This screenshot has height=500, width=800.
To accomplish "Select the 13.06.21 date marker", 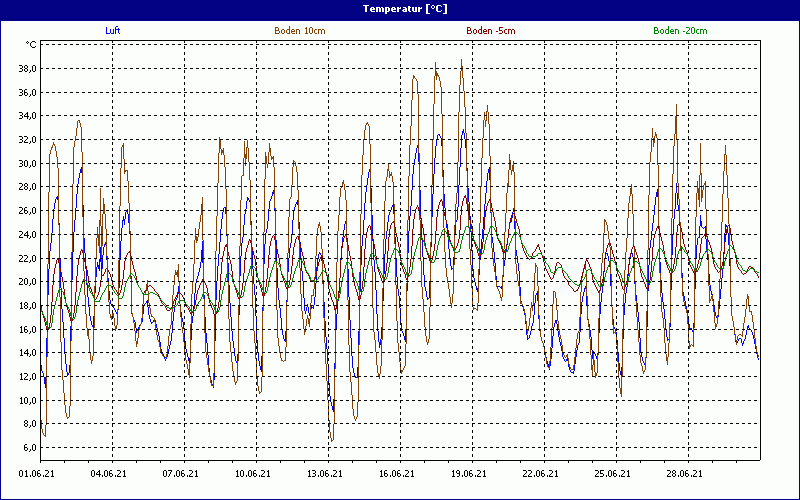I will tap(325, 474).
